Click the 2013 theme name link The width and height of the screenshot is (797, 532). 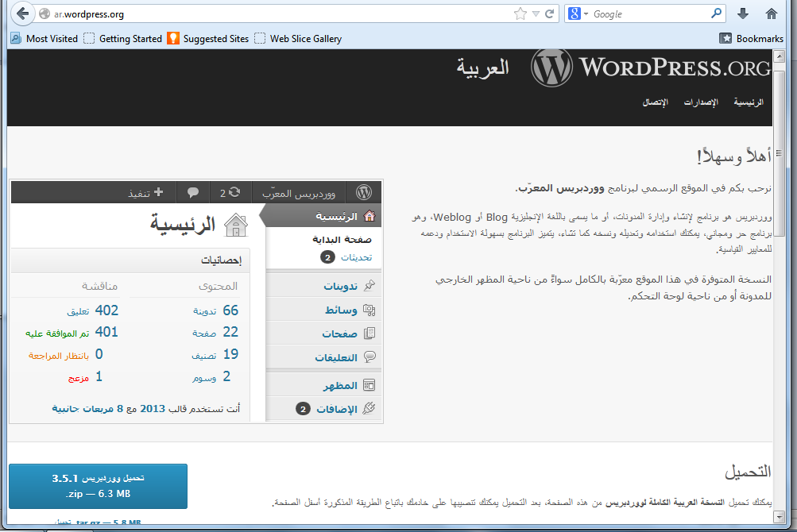(x=153, y=408)
